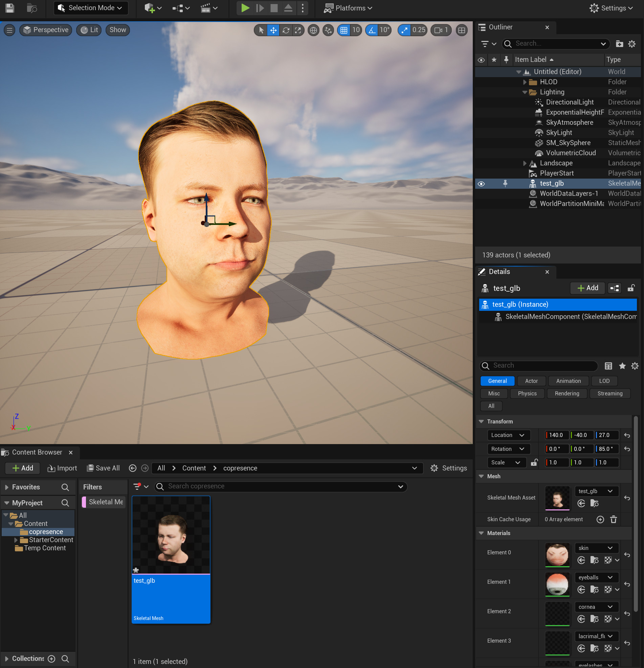Select DirectionalLight in Outliner

click(569, 102)
